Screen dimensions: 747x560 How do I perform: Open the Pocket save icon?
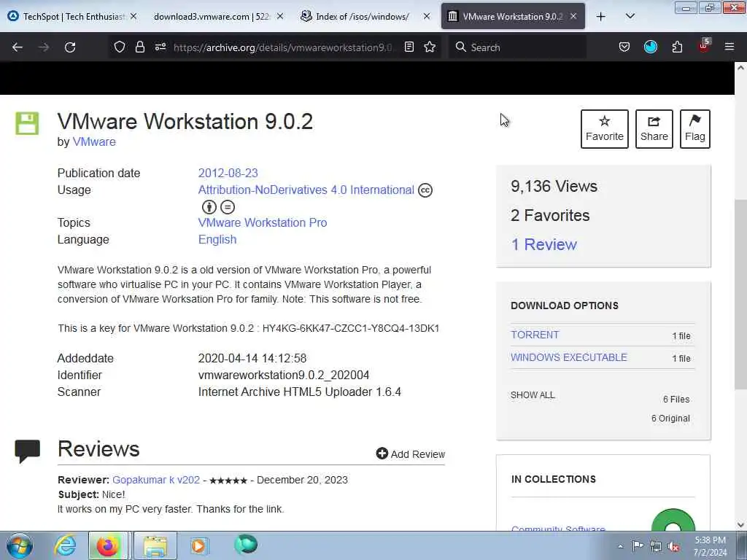[x=624, y=47]
